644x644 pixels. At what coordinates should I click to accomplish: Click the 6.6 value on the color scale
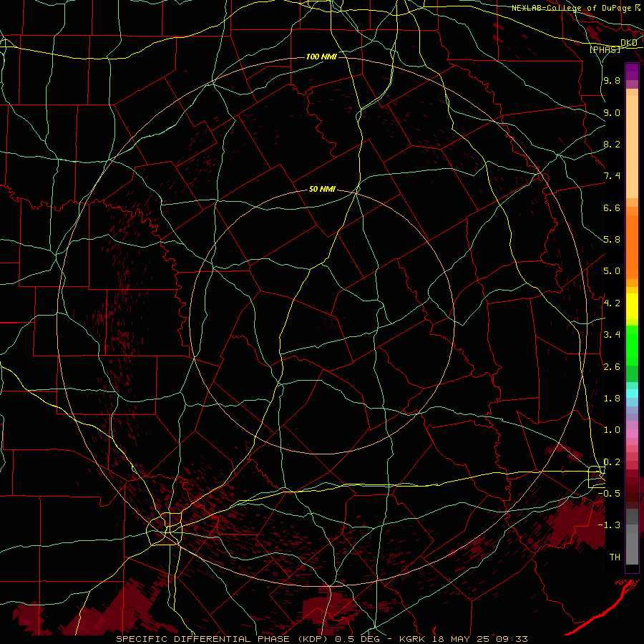click(612, 208)
